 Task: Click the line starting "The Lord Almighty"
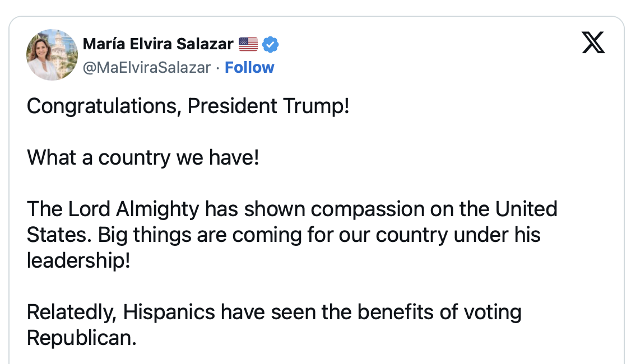(x=292, y=209)
